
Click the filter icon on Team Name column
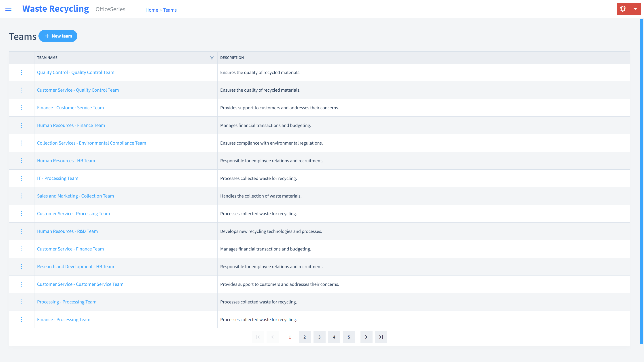pyautogui.click(x=212, y=57)
